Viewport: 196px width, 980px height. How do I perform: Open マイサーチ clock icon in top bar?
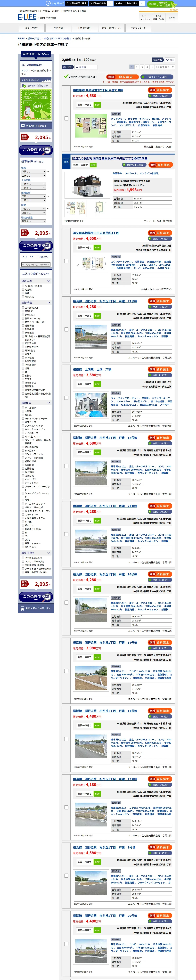tap(48, 3)
